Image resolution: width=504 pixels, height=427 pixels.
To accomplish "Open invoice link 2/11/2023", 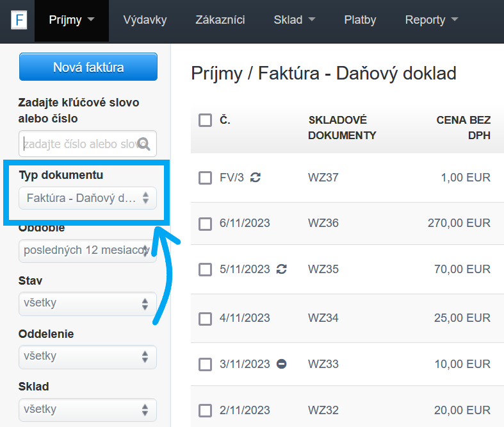I will pos(245,410).
